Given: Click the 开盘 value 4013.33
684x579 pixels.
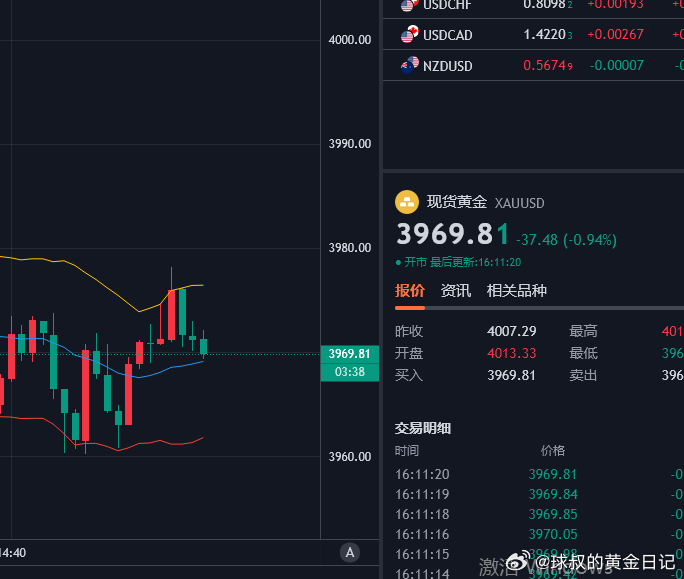Looking at the screenshot, I should [x=512, y=353].
